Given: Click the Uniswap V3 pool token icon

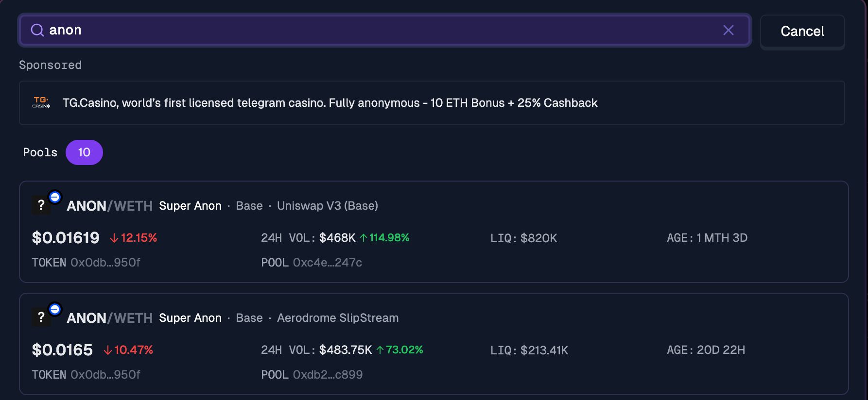Looking at the screenshot, I should click(41, 205).
